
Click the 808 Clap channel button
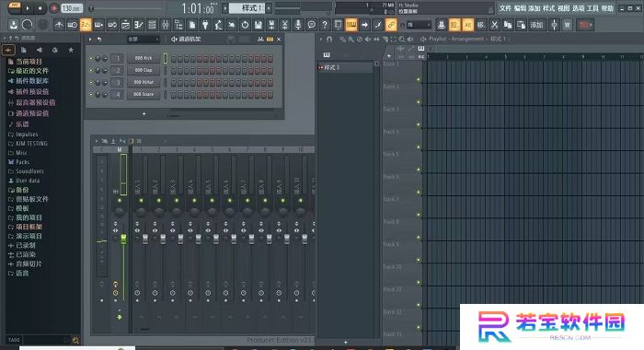[x=144, y=70]
